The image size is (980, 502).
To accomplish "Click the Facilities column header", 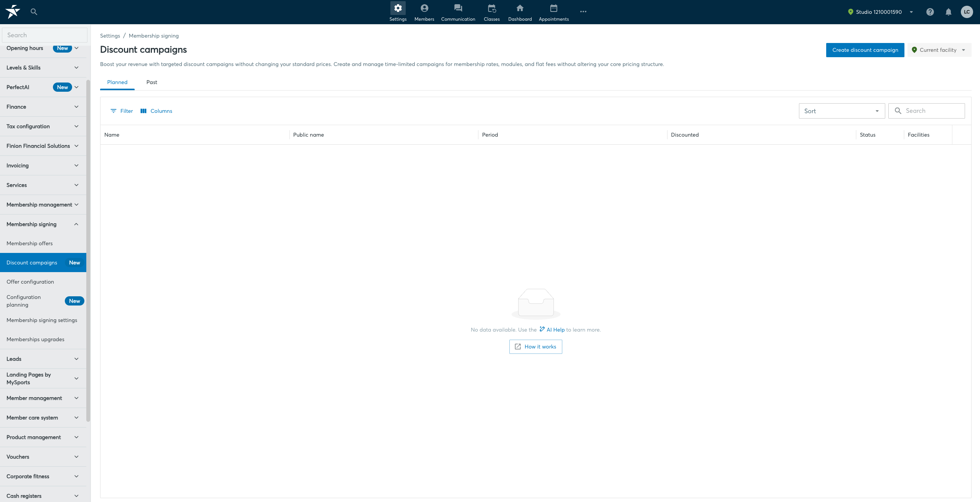I will (928, 135).
